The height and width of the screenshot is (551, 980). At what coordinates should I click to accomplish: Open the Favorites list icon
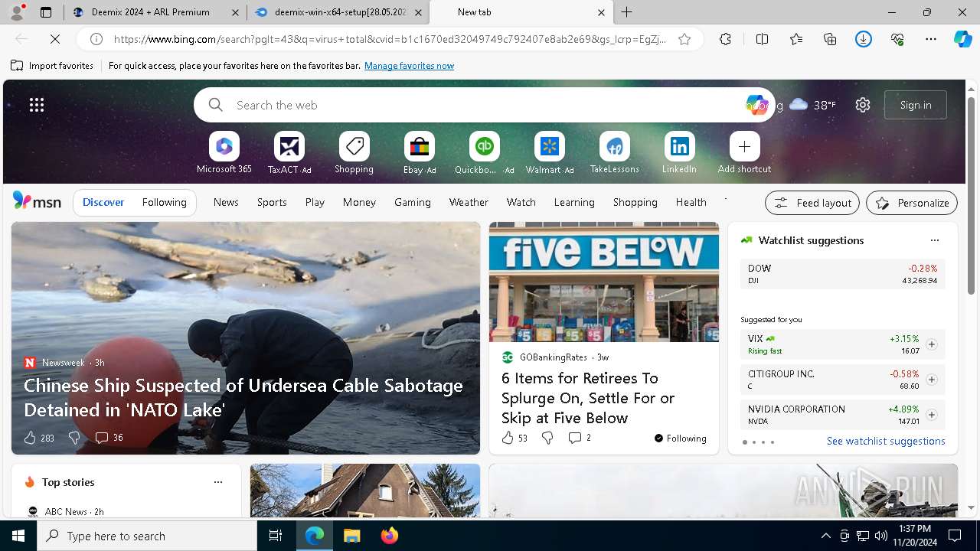click(x=796, y=38)
